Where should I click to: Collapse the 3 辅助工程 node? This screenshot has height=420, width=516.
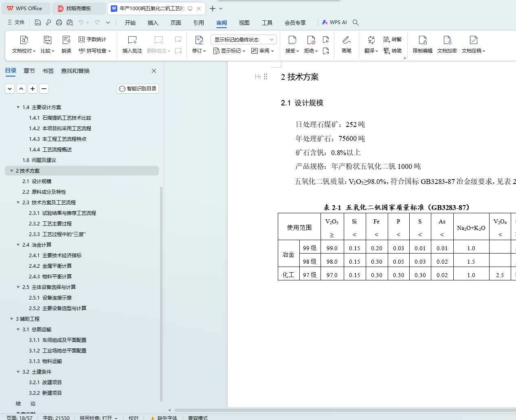pyautogui.click(x=11, y=319)
